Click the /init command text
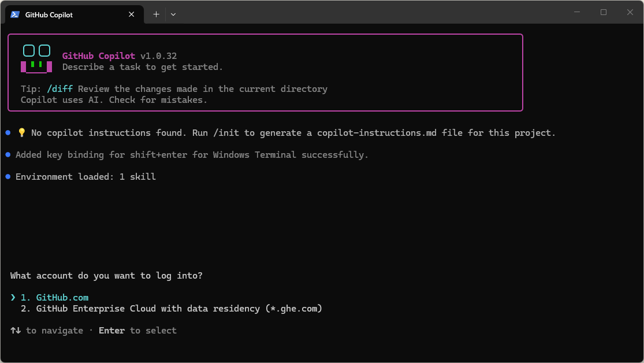 [x=226, y=133]
